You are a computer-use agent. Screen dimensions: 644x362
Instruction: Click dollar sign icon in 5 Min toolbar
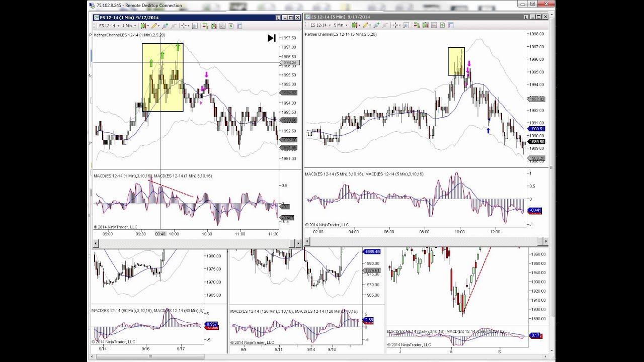coord(442,25)
